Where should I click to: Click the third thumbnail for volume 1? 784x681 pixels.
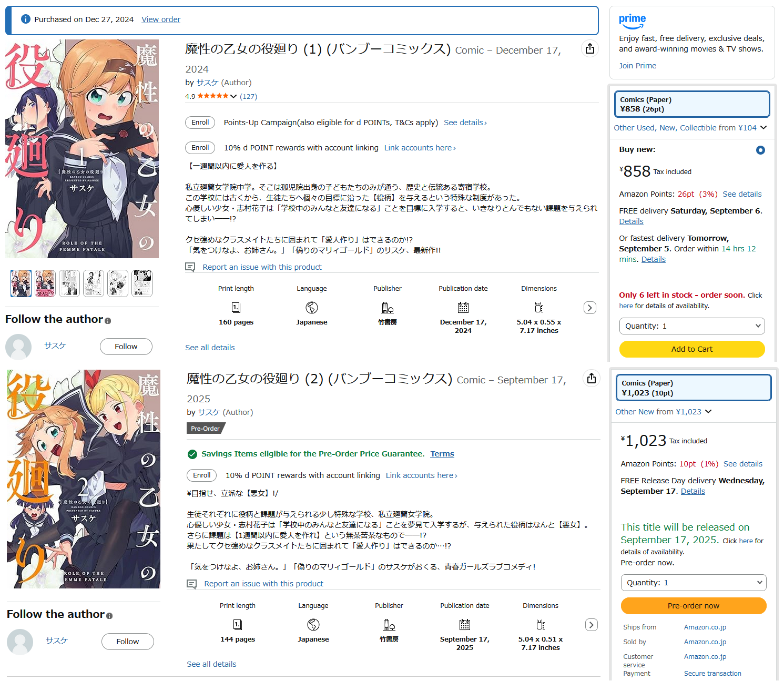point(69,283)
